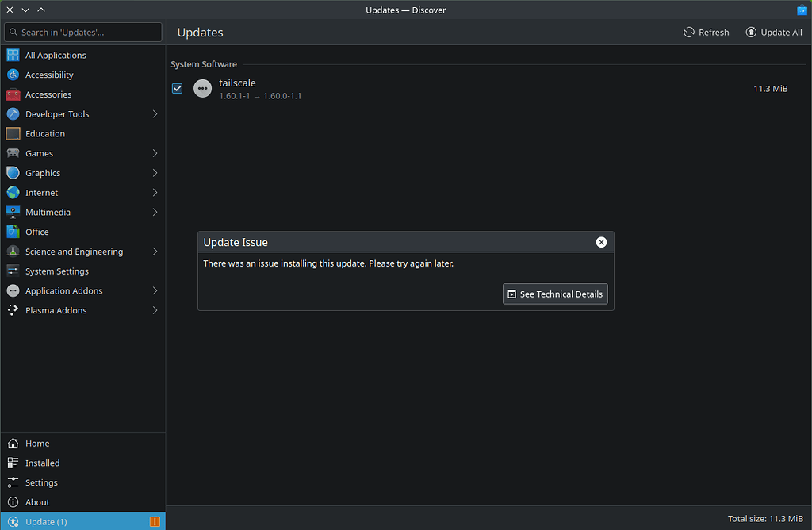Expand the Plasma Addons category
Screen dimensions: 812x530
coord(156,310)
